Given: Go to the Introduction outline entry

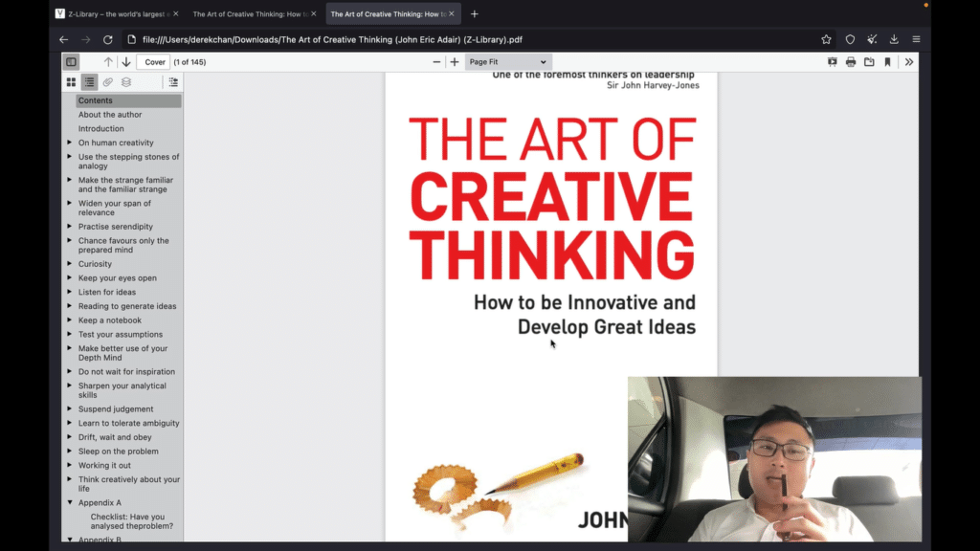Looking at the screenshot, I should [x=101, y=129].
